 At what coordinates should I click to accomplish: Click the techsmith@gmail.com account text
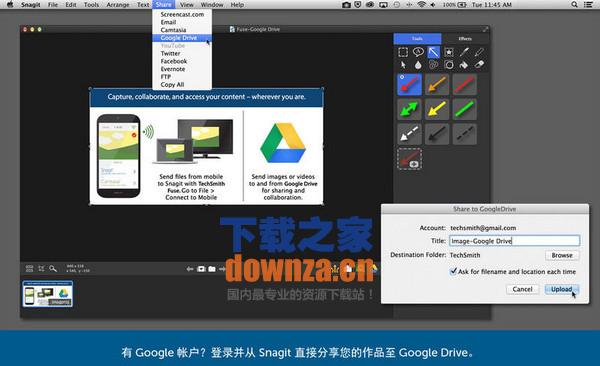[483, 228]
